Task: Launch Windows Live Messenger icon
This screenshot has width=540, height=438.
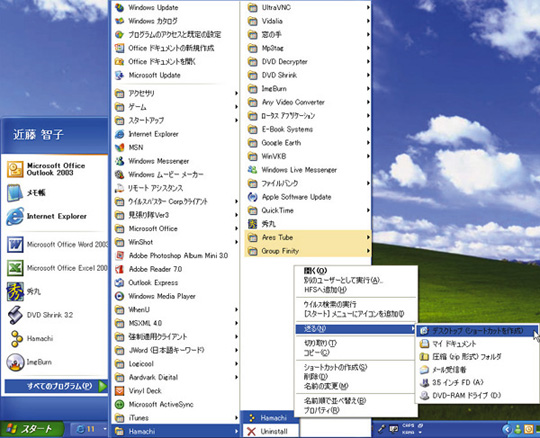Action: (253, 170)
